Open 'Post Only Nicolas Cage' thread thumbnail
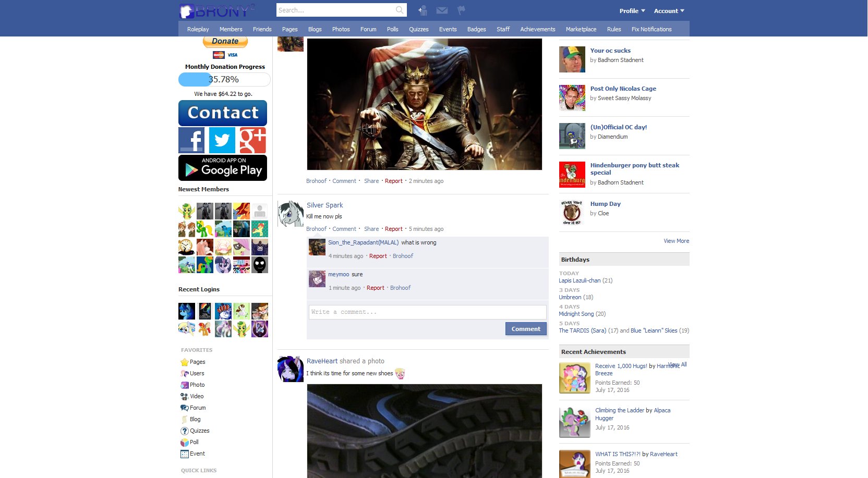The height and width of the screenshot is (478, 868). (x=572, y=98)
